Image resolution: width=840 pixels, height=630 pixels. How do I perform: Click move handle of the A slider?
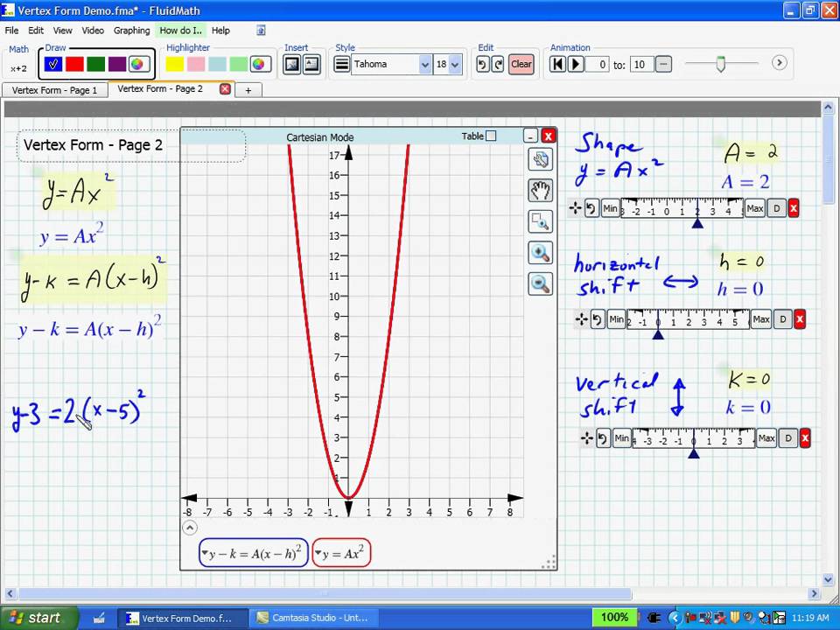[x=575, y=208]
